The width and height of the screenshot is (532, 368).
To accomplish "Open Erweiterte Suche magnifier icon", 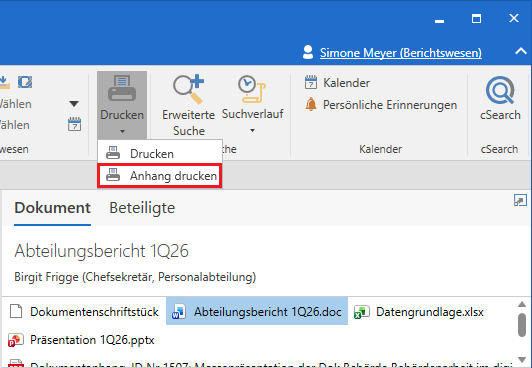I will pyautogui.click(x=188, y=89).
